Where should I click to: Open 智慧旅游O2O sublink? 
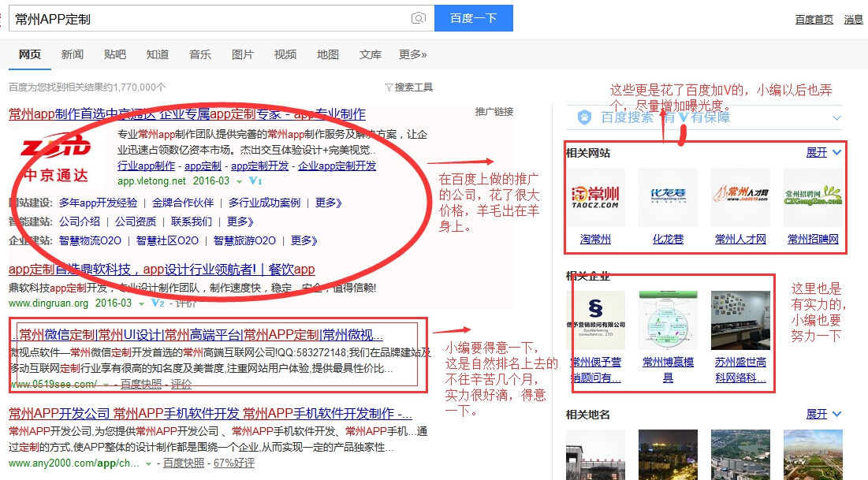click(244, 240)
